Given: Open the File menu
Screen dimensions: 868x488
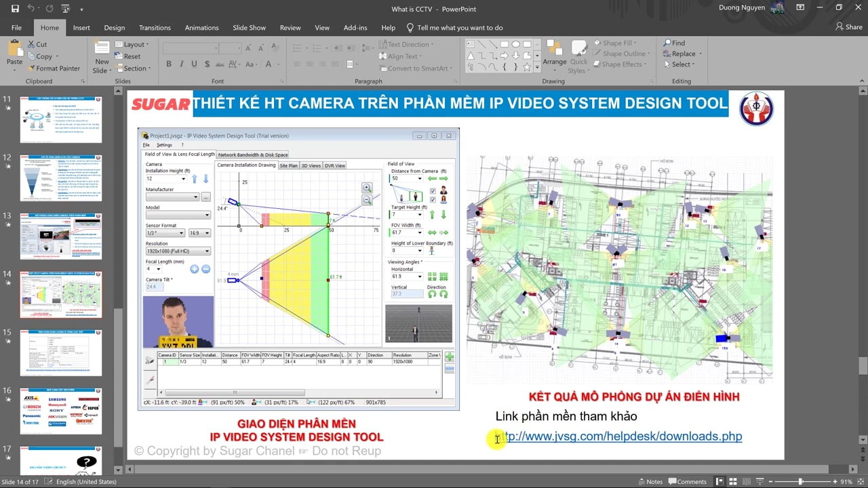Looking at the screenshot, I should [16, 28].
